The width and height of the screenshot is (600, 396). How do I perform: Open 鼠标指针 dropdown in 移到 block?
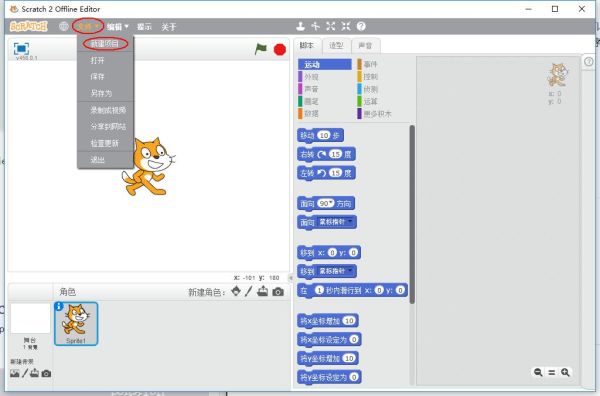pos(336,271)
